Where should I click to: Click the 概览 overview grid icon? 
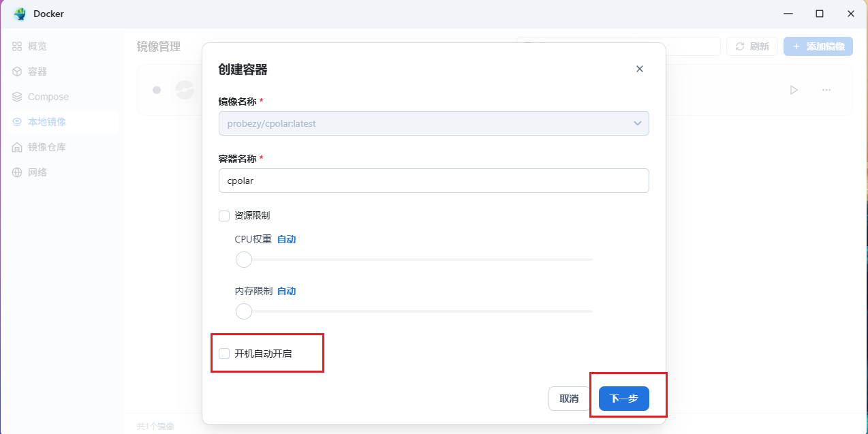click(x=17, y=46)
